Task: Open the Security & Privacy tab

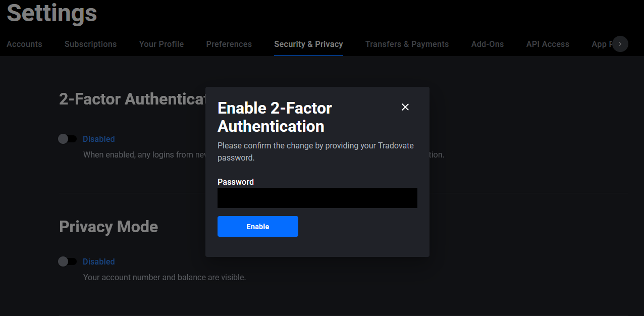Action: (x=308, y=44)
